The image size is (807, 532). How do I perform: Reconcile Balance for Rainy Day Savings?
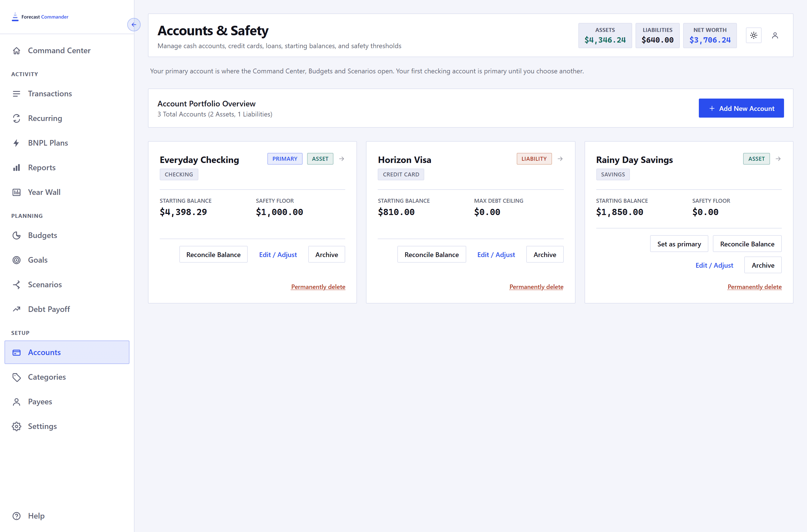coord(747,244)
